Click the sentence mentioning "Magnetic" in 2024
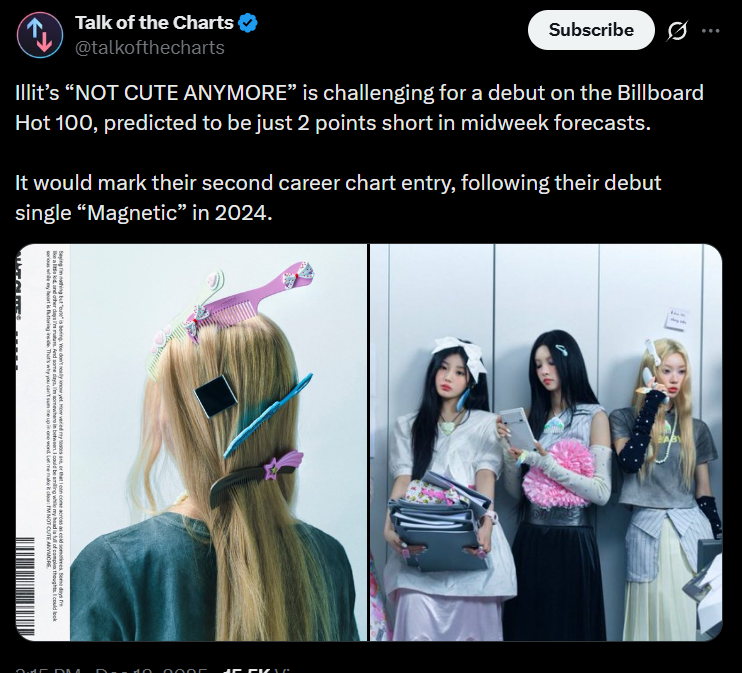This screenshot has width=742, height=673. click(x=338, y=198)
